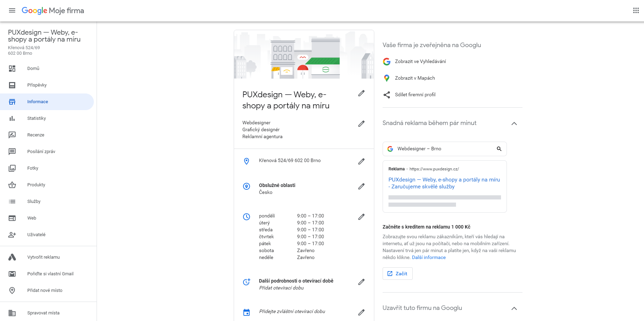The width and height of the screenshot is (644, 321).
Task: Edit Další podrobnosti o otevírací době
Action: pos(361,282)
